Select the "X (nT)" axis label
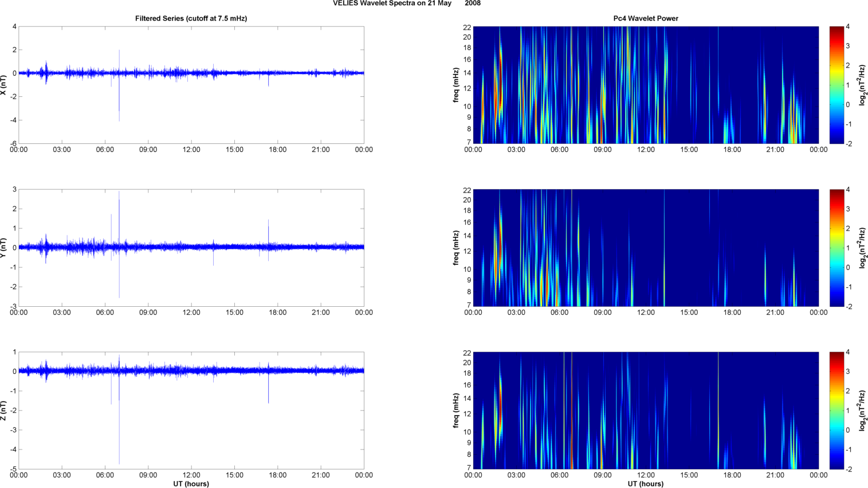868x488 pixels. click(3, 85)
